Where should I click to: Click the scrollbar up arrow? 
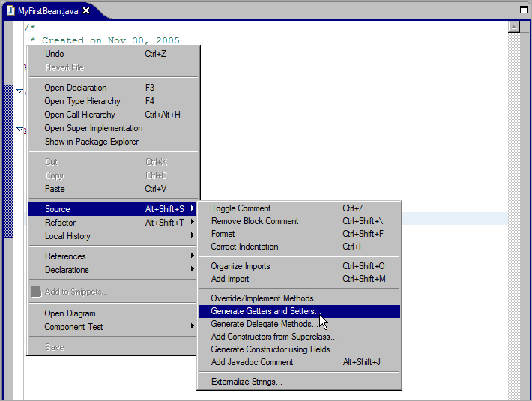tap(514, 27)
